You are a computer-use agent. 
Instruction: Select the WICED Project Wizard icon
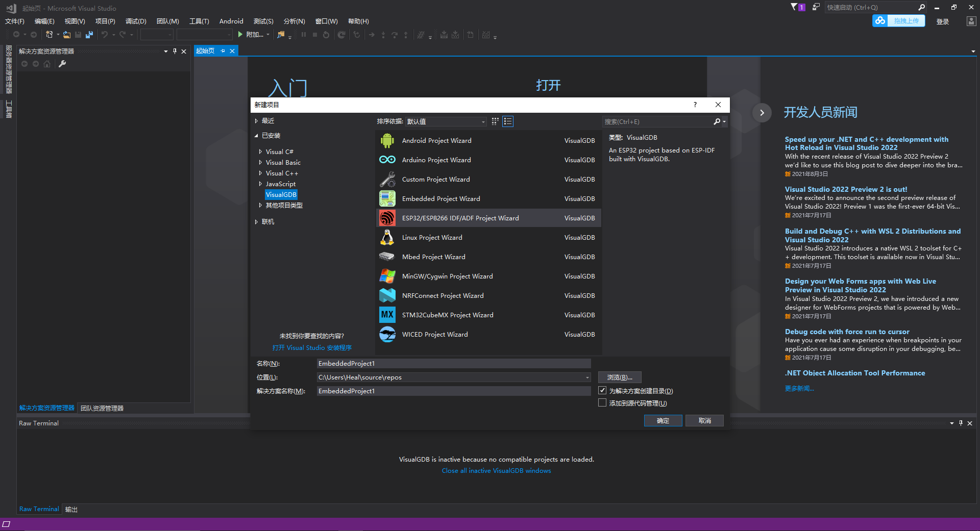(x=387, y=334)
